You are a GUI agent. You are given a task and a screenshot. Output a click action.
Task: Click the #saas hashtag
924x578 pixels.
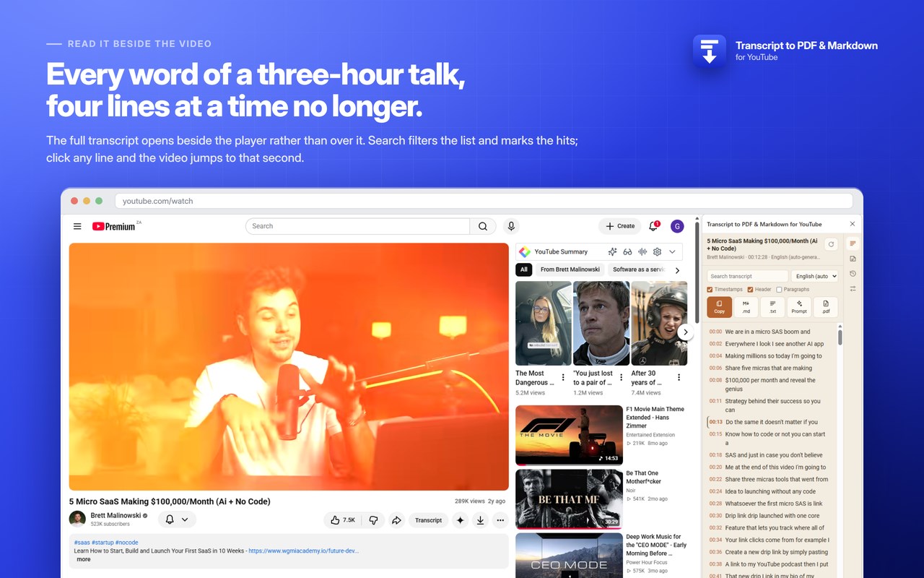tap(82, 543)
